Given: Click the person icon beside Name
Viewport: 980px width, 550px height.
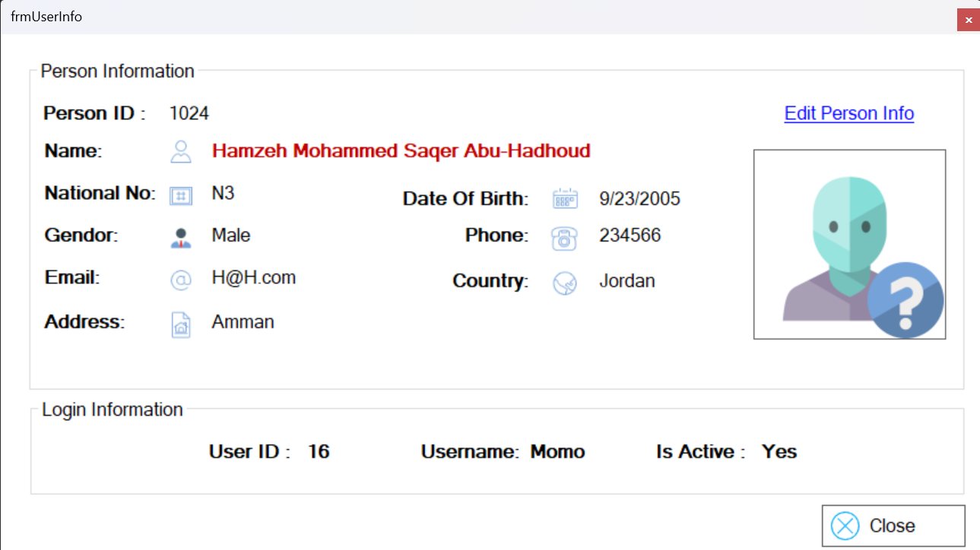Looking at the screenshot, I should coord(181,151).
